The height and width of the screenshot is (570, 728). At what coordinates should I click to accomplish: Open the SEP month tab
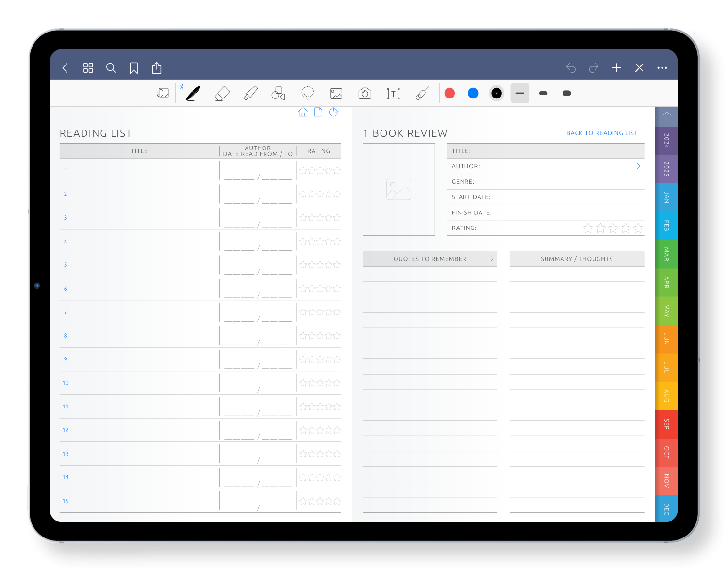pyautogui.click(x=667, y=424)
